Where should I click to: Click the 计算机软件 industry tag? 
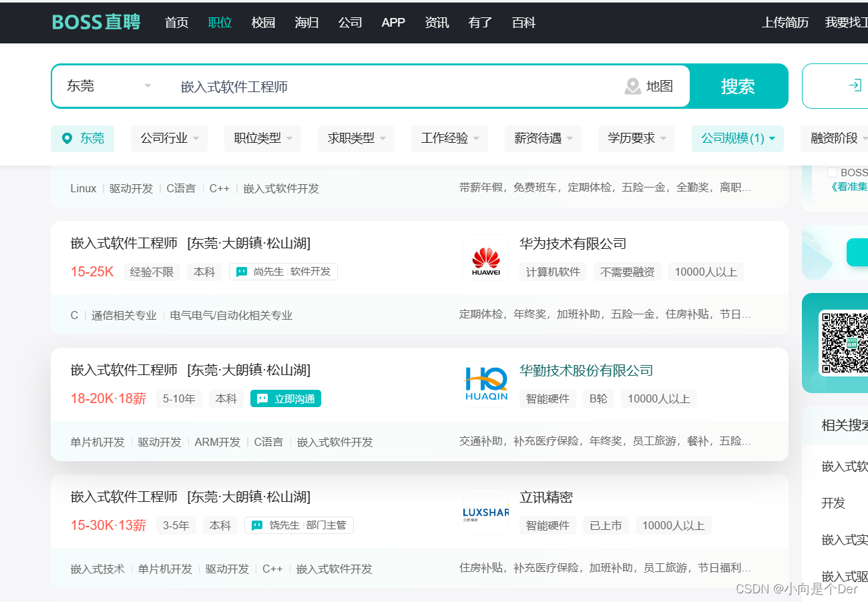coord(553,272)
